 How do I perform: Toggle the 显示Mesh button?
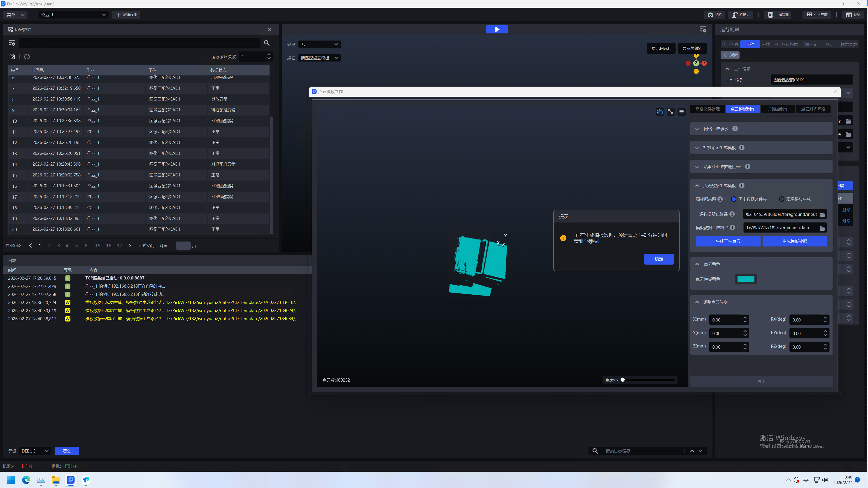661,48
